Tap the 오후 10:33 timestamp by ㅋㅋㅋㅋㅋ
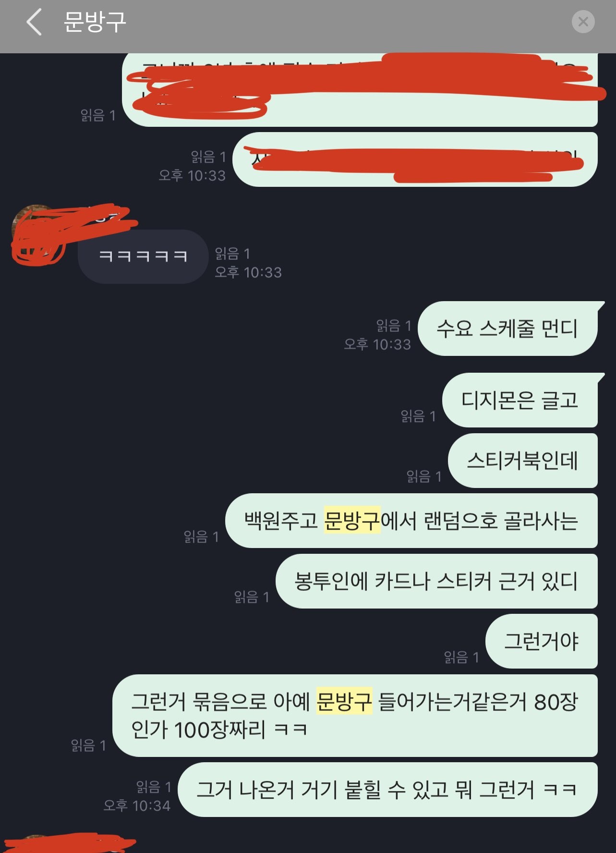The image size is (616, 853). [x=248, y=272]
